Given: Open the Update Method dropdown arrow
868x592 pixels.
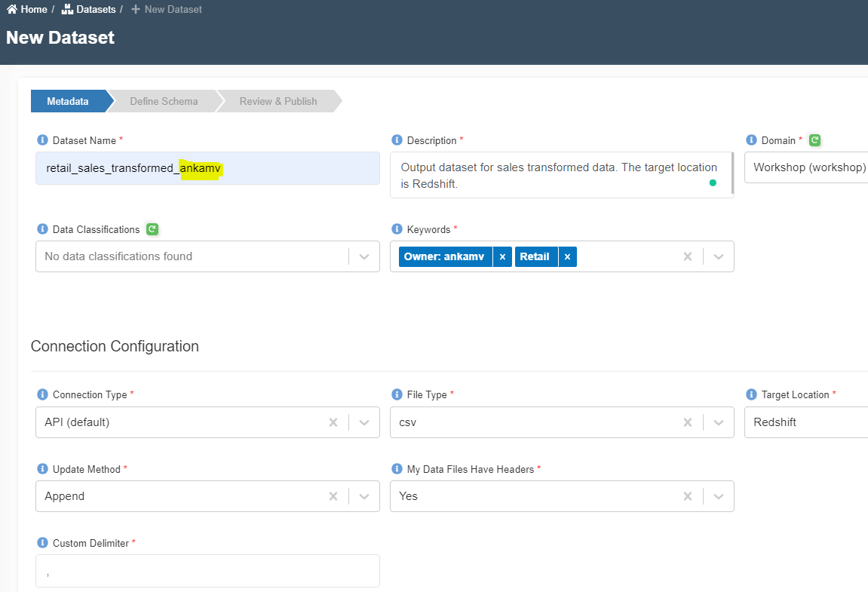Looking at the screenshot, I should (364, 496).
